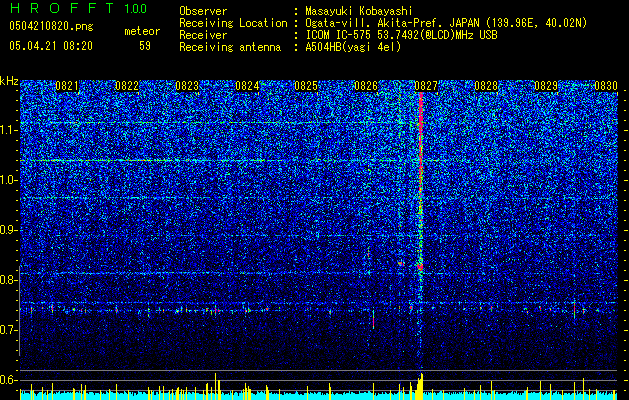Select the observer name Masayuki Kobayashi
The width and height of the screenshot is (629, 400).
(359, 11)
